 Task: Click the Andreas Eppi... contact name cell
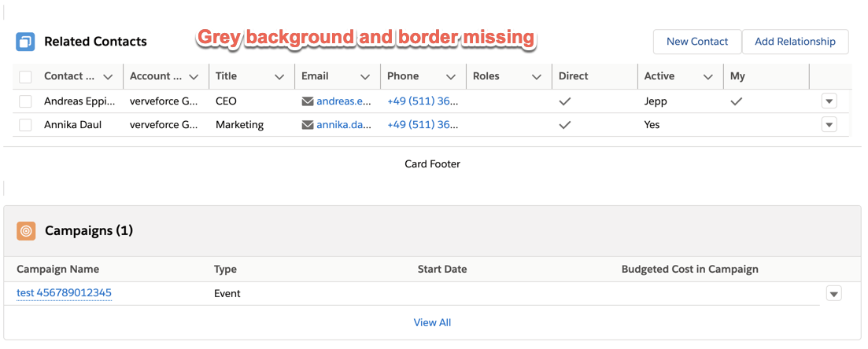[80, 101]
